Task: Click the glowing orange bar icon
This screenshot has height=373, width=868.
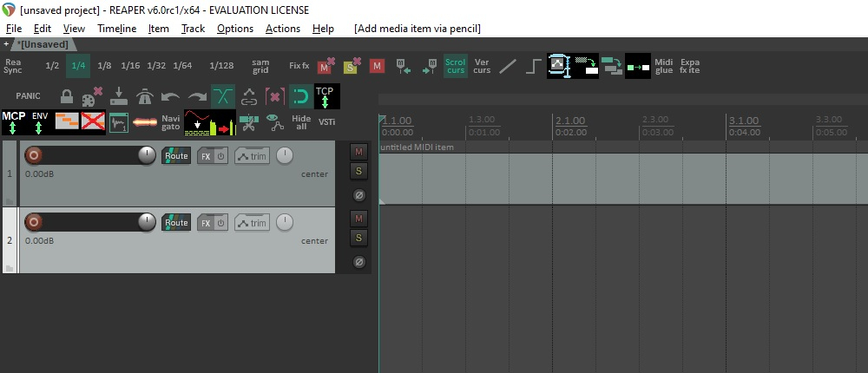Action: [x=144, y=122]
